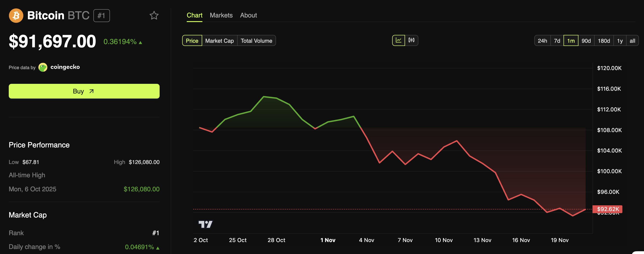The height and width of the screenshot is (254, 644).
Task: Click the #1 rank badge next to BTC
Action: 101,15
